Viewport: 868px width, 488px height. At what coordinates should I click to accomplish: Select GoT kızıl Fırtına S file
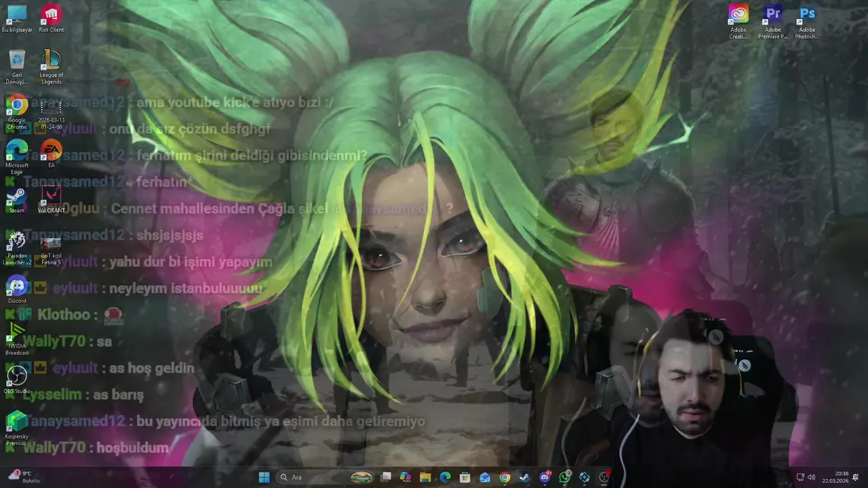(51, 251)
